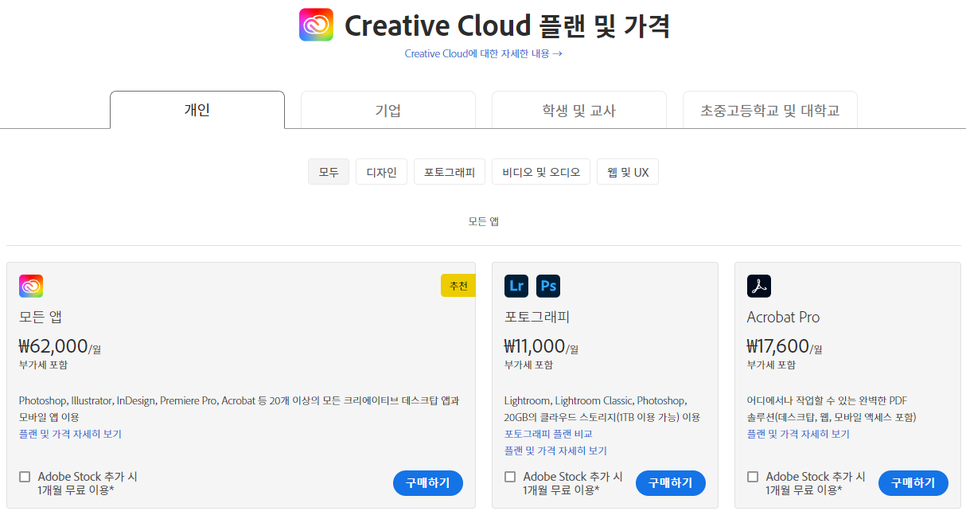This screenshot has height=515, width=966.
Task: Filter plans by 웹 및 UX
Action: [628, 172]
